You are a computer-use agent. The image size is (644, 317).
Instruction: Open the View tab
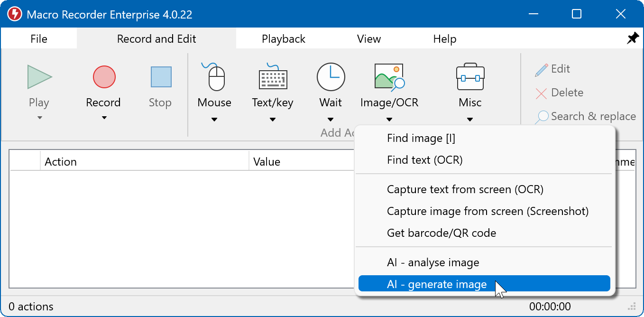click(369, 39)
